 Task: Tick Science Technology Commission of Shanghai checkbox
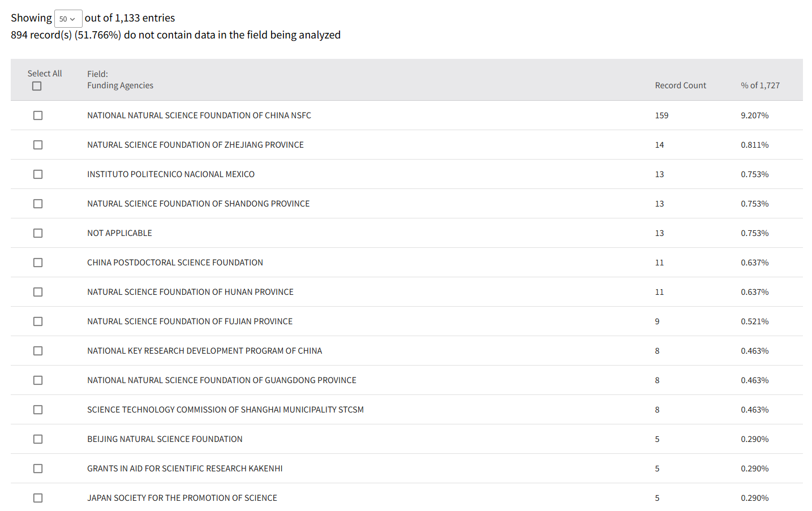pyautogui.click(x=38, y=410)
